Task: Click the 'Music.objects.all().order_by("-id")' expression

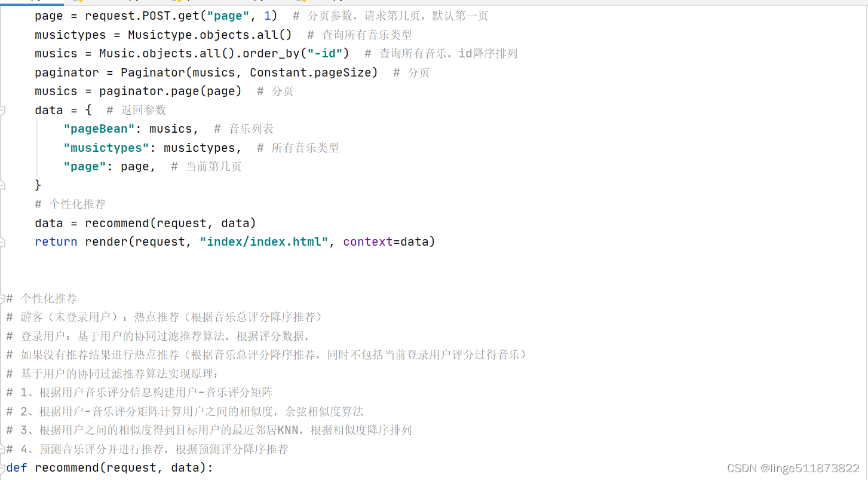Action: (x=225, y=53)
